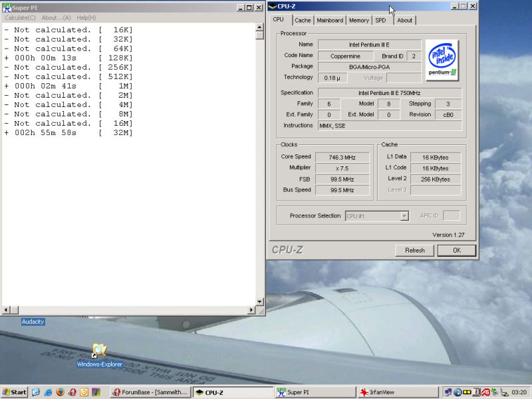Click the Specification field 'Intel Pentium III E 750MHz'
Image resolution: width=532 pixels, height=399 pixels.
click(x=390, y=93)
